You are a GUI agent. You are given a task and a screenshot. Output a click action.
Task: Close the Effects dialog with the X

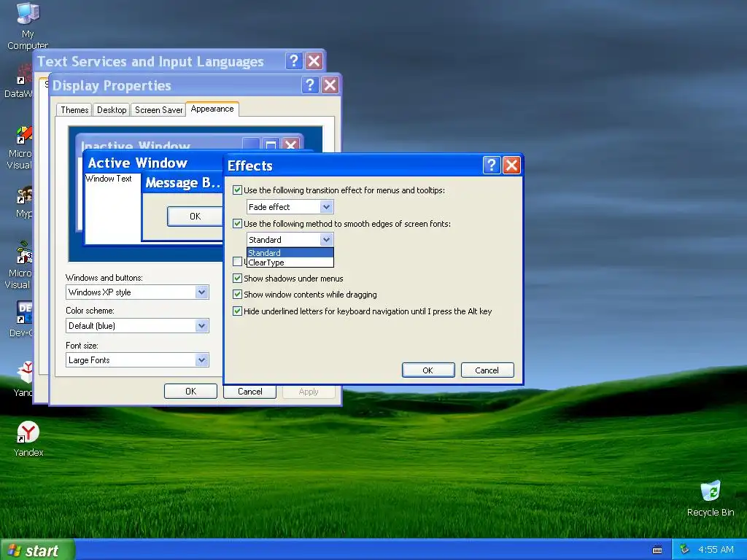point(511,166)
